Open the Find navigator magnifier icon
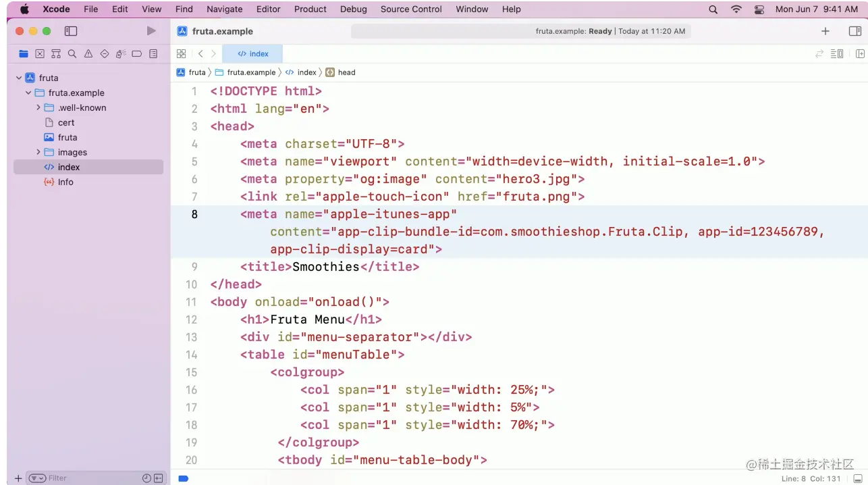Screen dimensions: 868x485 pyautogui.click(x=72, y=54)
